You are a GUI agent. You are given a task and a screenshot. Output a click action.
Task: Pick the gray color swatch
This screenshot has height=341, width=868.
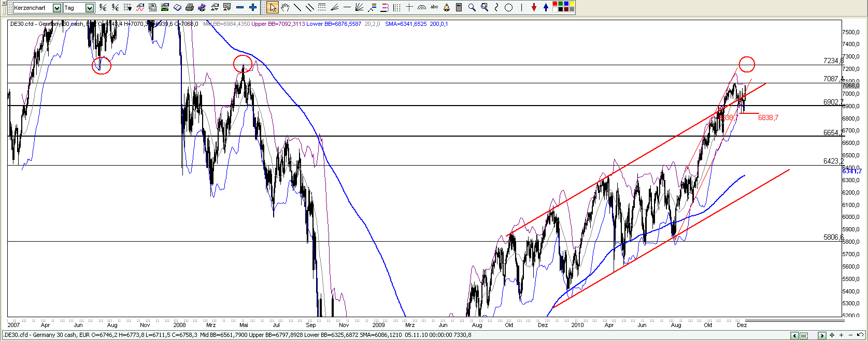pos(572,9)
